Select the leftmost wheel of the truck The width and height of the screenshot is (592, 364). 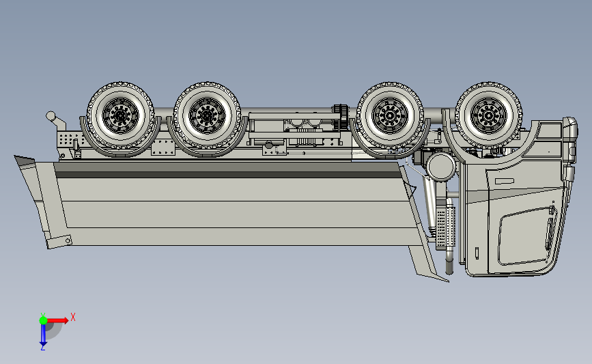(x=120, y=115)
